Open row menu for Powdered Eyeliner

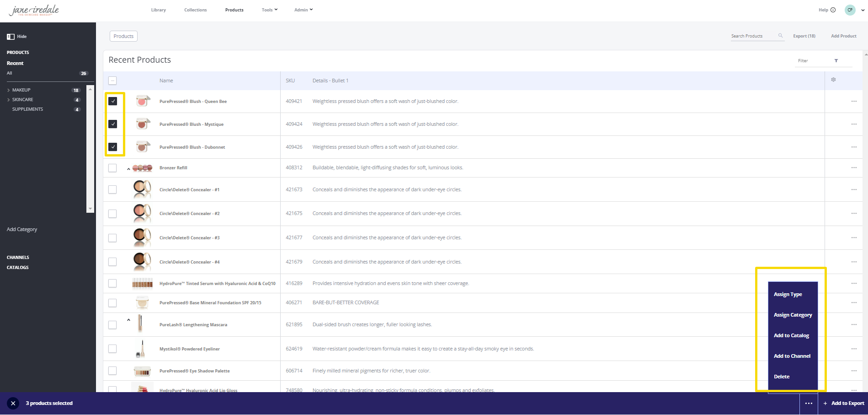(854, 349)
